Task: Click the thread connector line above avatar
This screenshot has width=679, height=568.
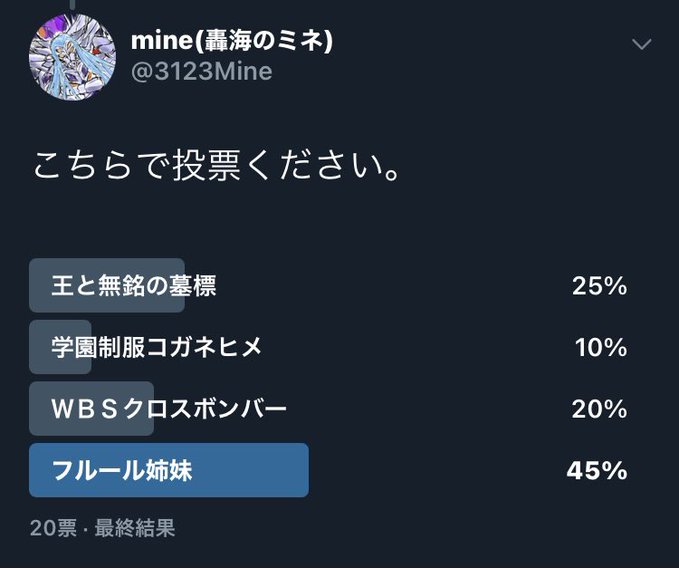Action: [72, 4]
